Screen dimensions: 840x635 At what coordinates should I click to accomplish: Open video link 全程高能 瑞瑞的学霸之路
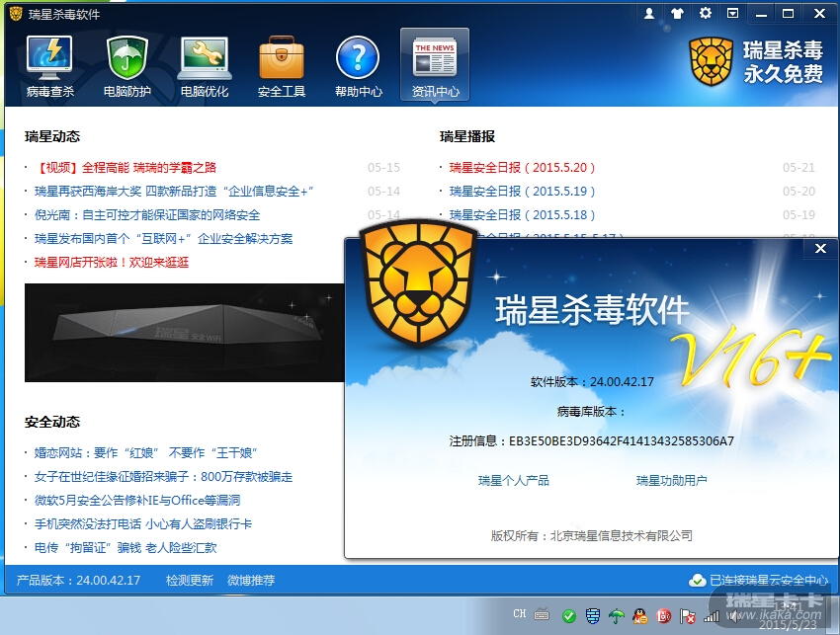click(126, 168)
